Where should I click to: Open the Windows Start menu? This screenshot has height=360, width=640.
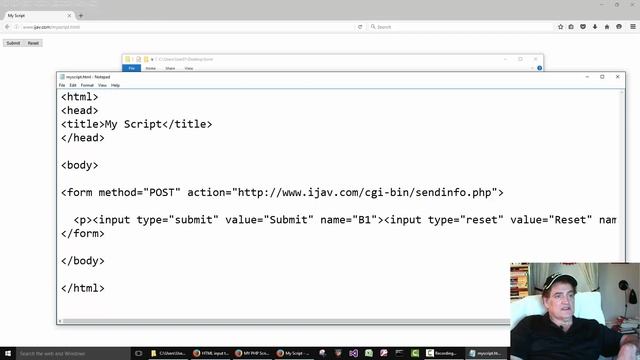[8, 353]
